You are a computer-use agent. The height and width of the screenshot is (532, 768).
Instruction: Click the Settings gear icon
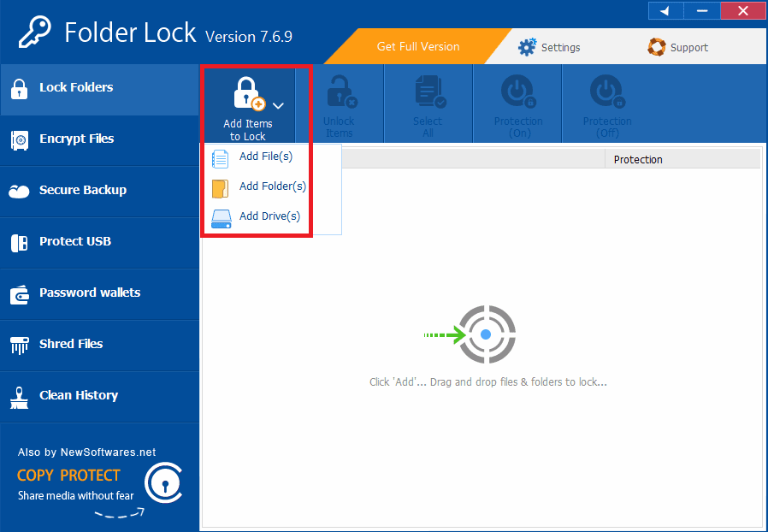coord(527,47)
